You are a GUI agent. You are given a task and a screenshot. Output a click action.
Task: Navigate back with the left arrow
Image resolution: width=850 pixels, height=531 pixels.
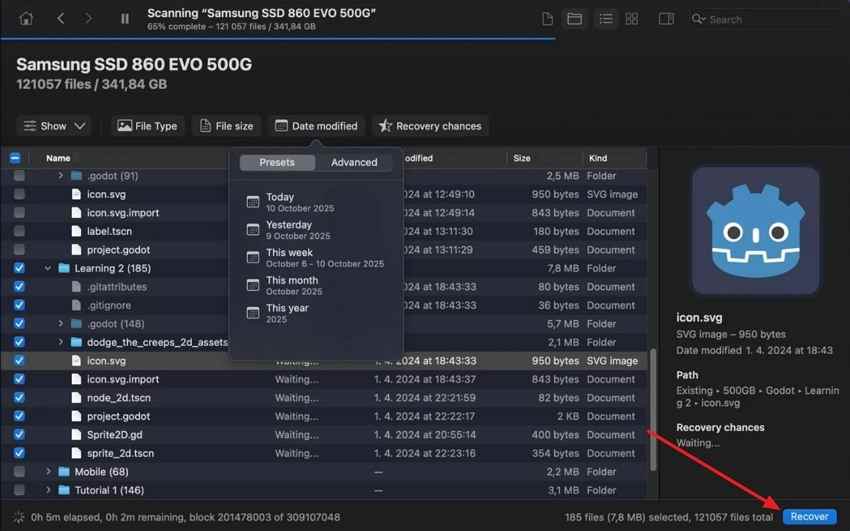[x=61, y=19]
